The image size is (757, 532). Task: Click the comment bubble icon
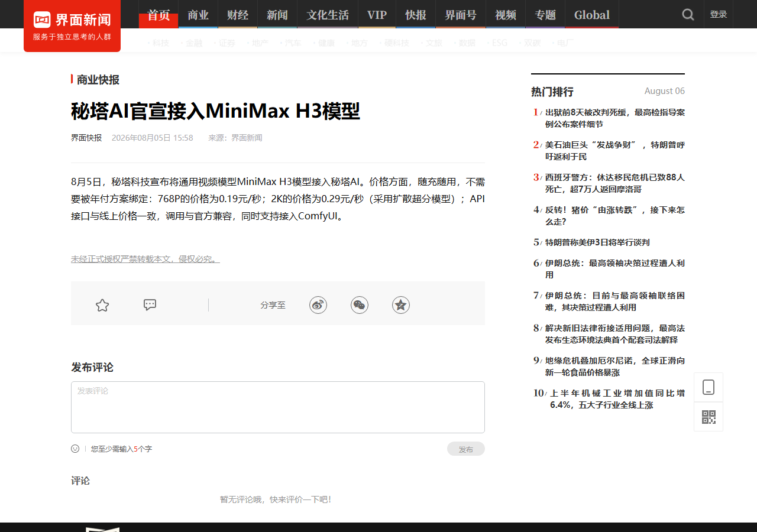coord(150,305)
